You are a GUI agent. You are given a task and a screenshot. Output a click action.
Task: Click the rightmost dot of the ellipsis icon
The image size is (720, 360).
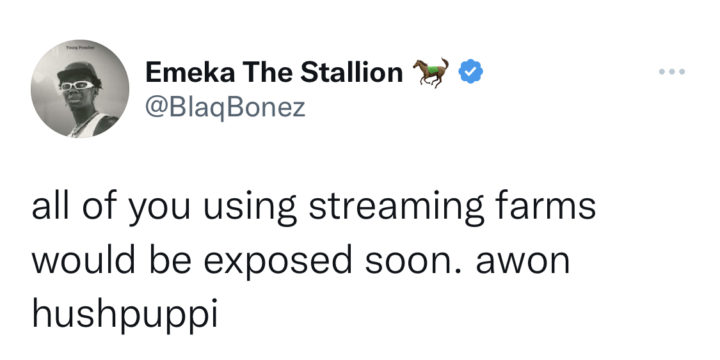tap(682, 72)
